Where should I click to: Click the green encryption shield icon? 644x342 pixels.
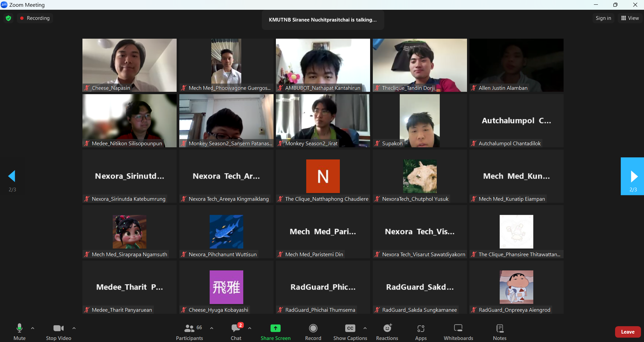tap(8, 18)
